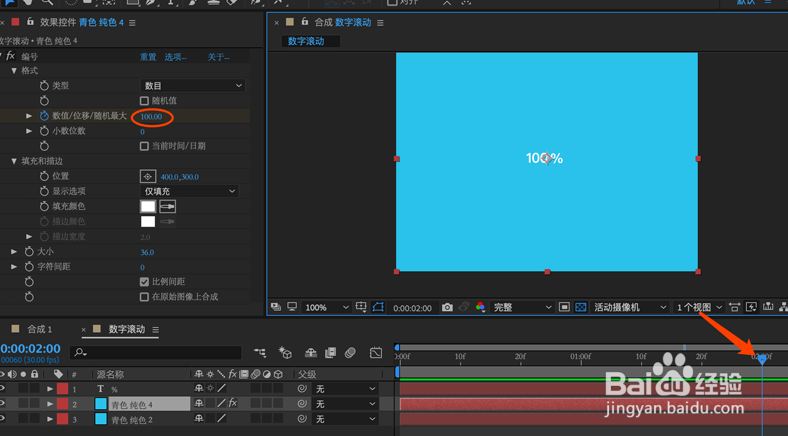Expand the 数值/位移/随机最大 property
788x436 pixels.
tap(29, 116)
